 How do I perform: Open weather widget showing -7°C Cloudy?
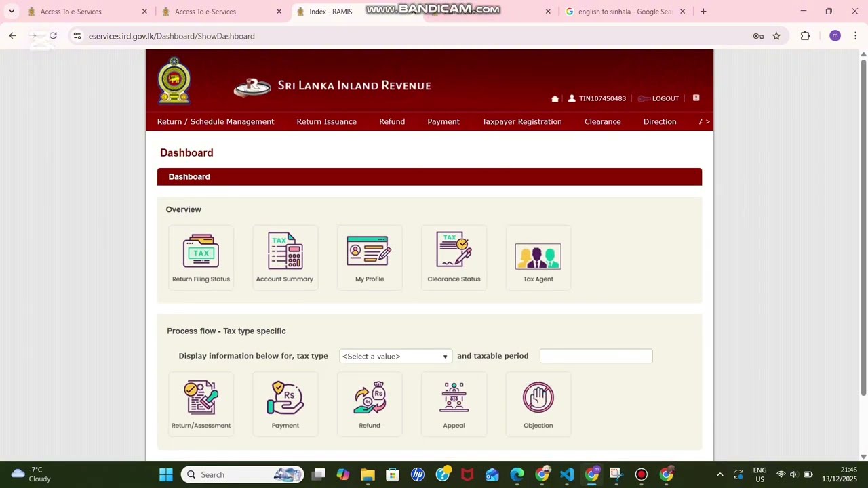(x=32, y=474)
